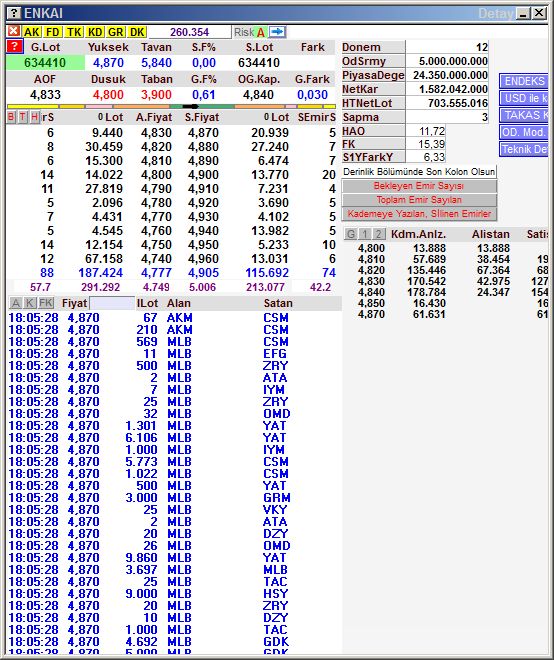Select the yellow FD button
Screen dimensions: 554x660
[x=53, y=32]
